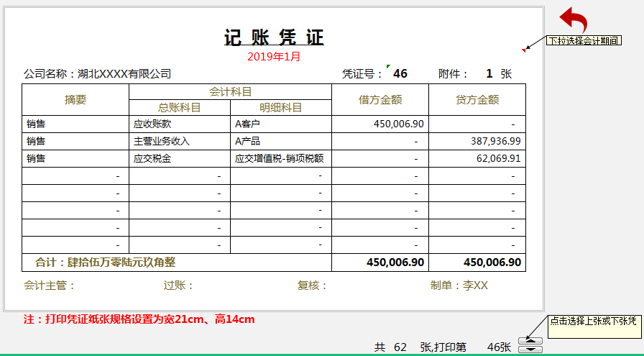Click the 附件 label
The image size is (644, 356).
click(x=454, y=74)
